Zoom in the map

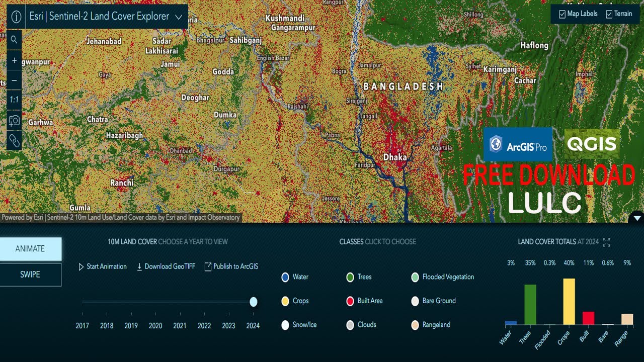[x=14, y=60]
